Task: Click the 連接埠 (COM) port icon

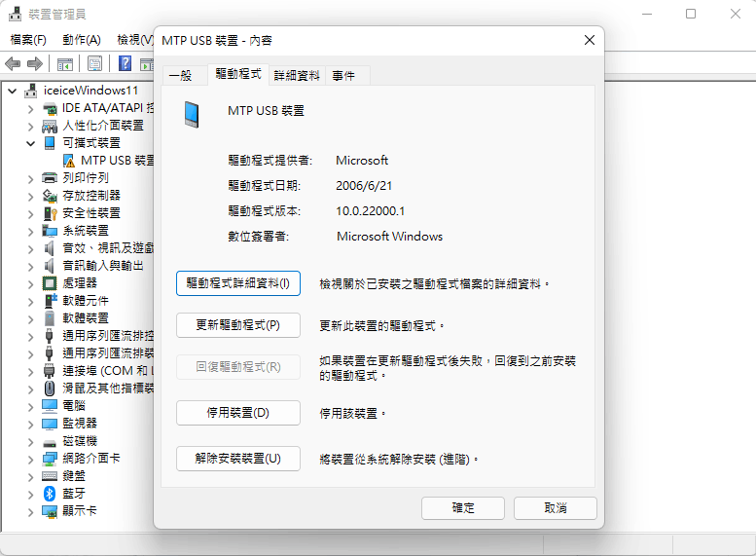Action: pyautogui.click(x=50, y=371)
